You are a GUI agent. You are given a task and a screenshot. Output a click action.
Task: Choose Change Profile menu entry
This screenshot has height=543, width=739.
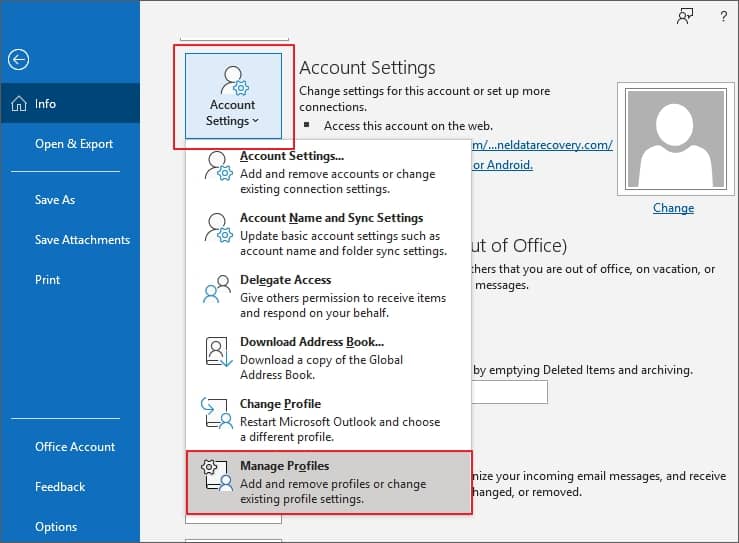pyautogui.click(x=328, y=420)
